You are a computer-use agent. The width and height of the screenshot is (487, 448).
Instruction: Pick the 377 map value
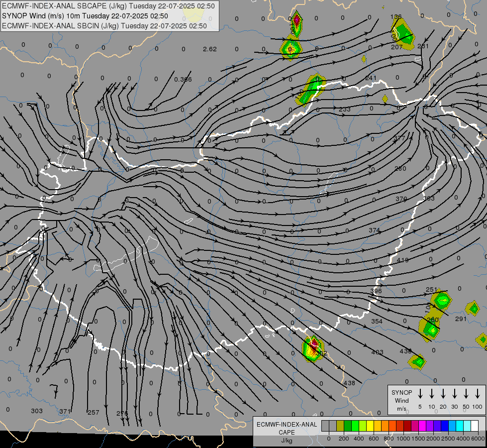click(399, 138)
